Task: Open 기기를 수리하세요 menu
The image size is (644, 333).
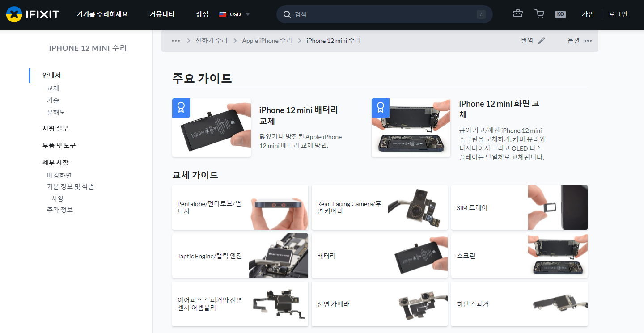Action: click(102, 14)
